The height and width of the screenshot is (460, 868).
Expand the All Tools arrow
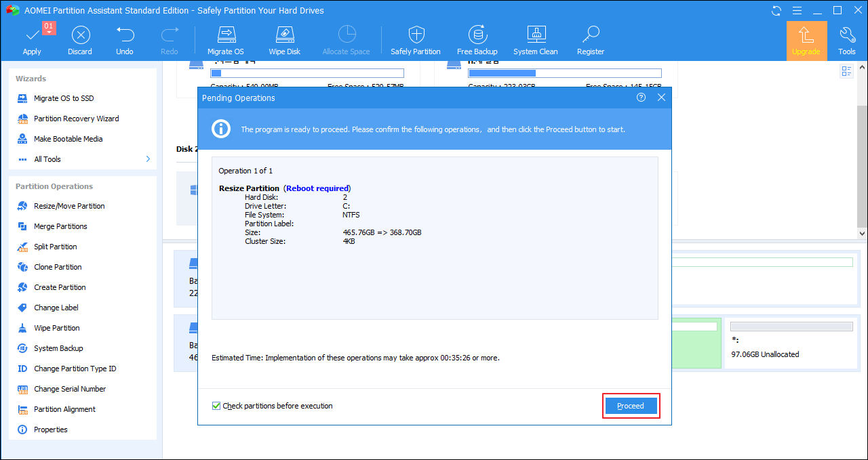(148, 159)
